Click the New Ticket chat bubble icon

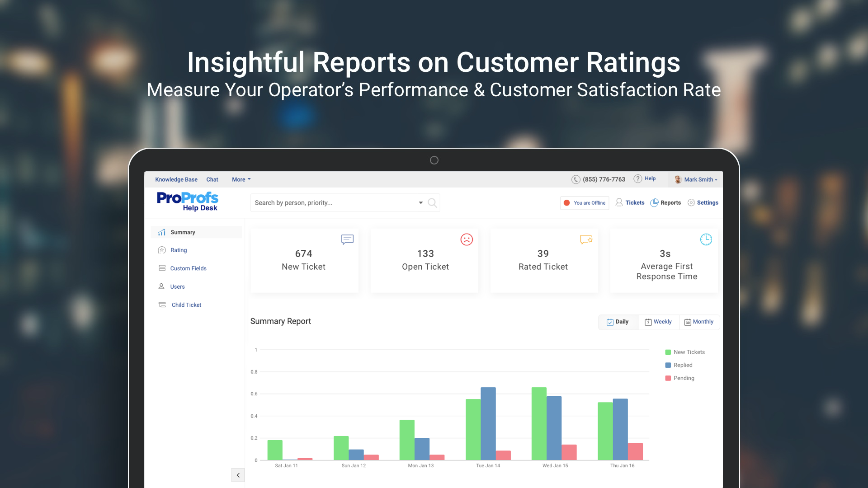pyautogui.click(x=347, y=239)
